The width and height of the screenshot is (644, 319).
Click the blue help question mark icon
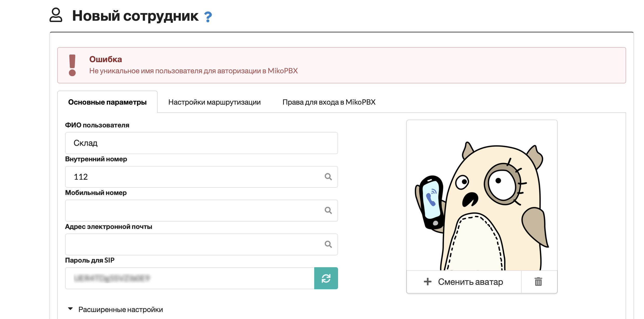pos(208,17)
